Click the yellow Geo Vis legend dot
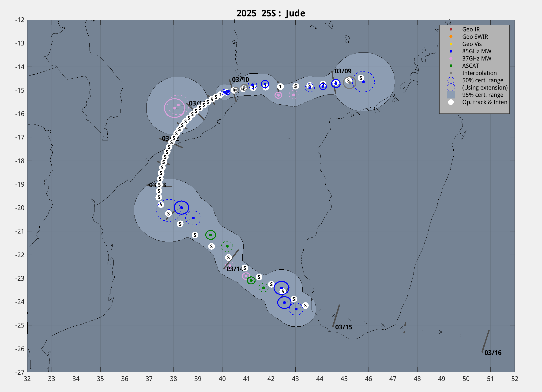Viewport: 542px width, 392px height. (x=451, y=44)
